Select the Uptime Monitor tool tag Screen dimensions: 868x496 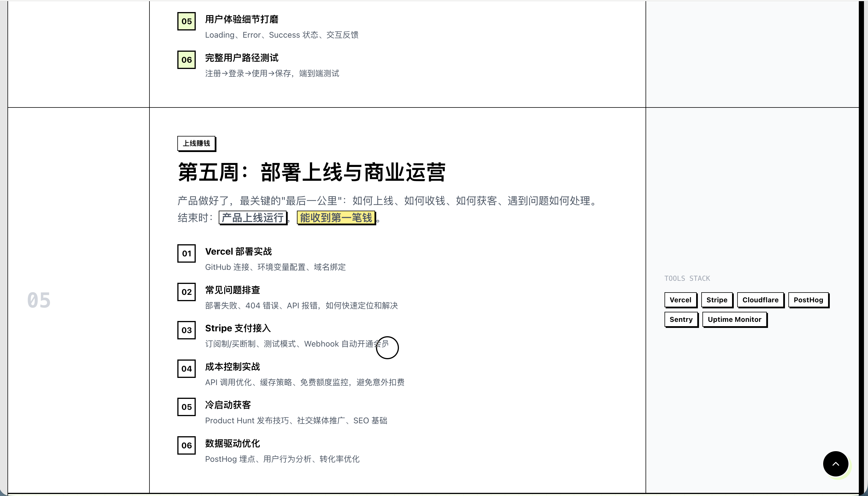tap(734, 319)
